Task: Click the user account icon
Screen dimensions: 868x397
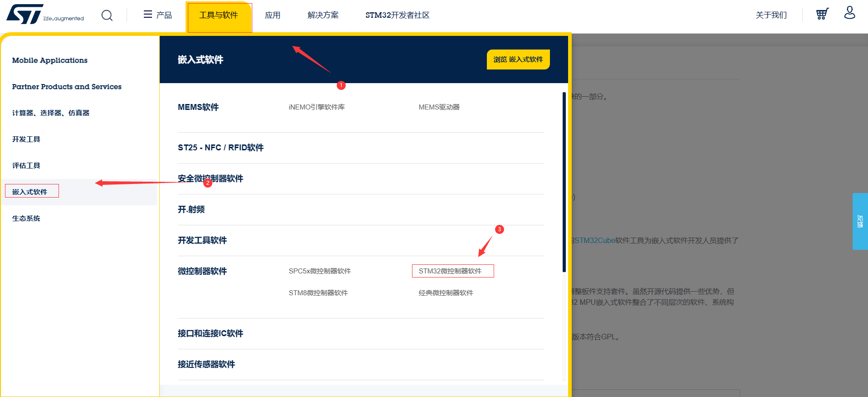Action: [849, 13]
